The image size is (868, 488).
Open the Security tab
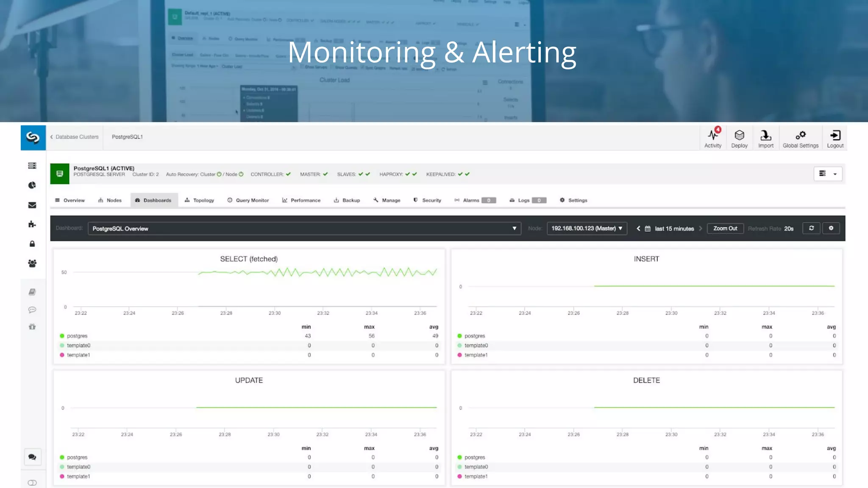tap(427, 200)
